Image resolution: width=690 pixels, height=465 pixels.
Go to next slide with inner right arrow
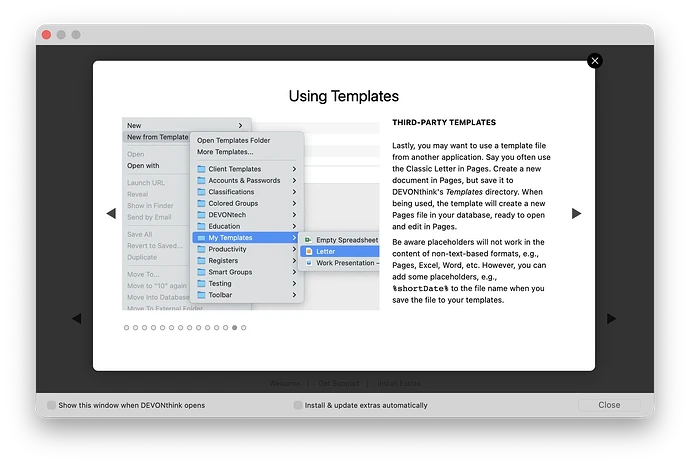point(576,213)
